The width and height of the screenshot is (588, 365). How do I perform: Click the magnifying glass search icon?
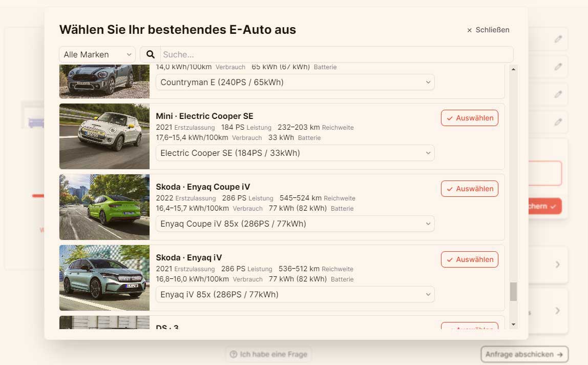click(x=151, y=54)
